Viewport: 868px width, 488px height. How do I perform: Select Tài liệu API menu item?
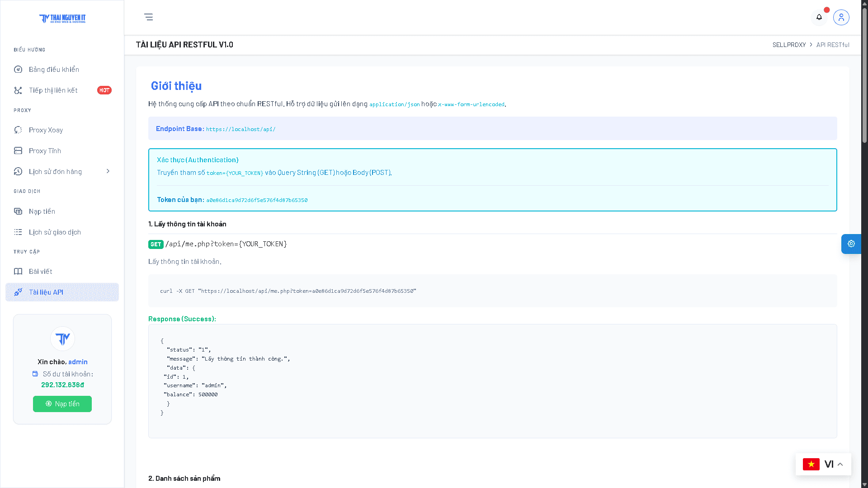tap(62, 292)
